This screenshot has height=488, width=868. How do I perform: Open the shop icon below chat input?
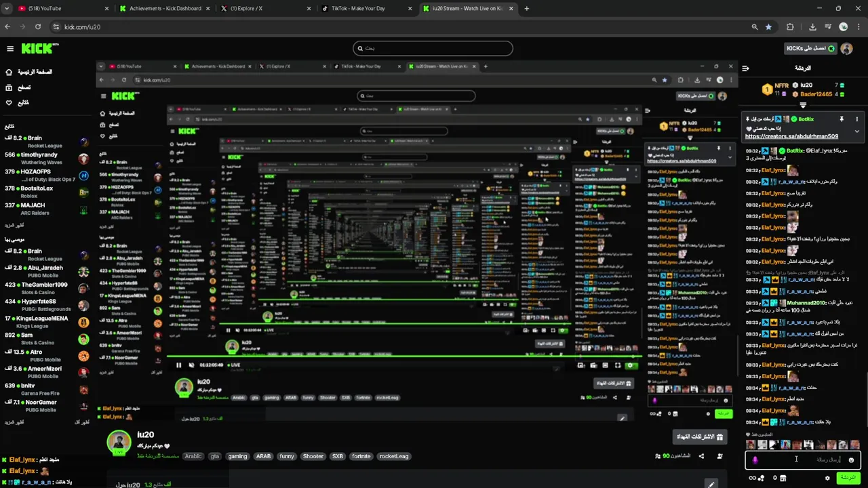(x=783, y=478)
